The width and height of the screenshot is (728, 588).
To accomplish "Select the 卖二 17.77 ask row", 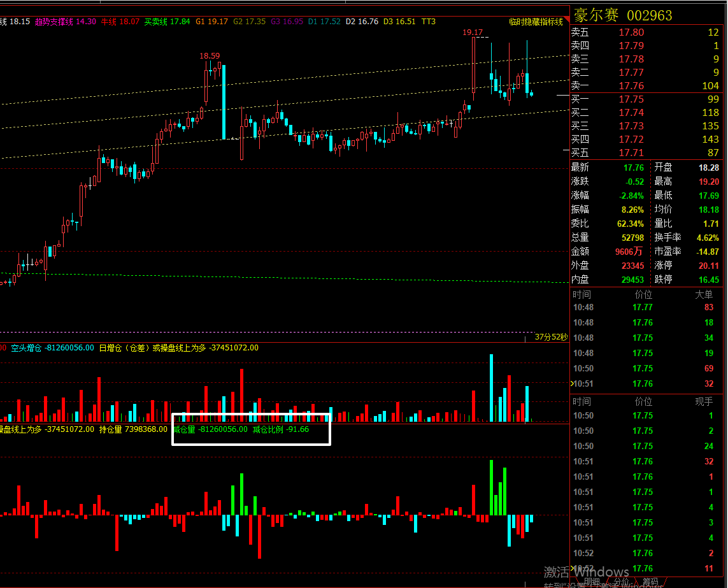I will point(645,73).
